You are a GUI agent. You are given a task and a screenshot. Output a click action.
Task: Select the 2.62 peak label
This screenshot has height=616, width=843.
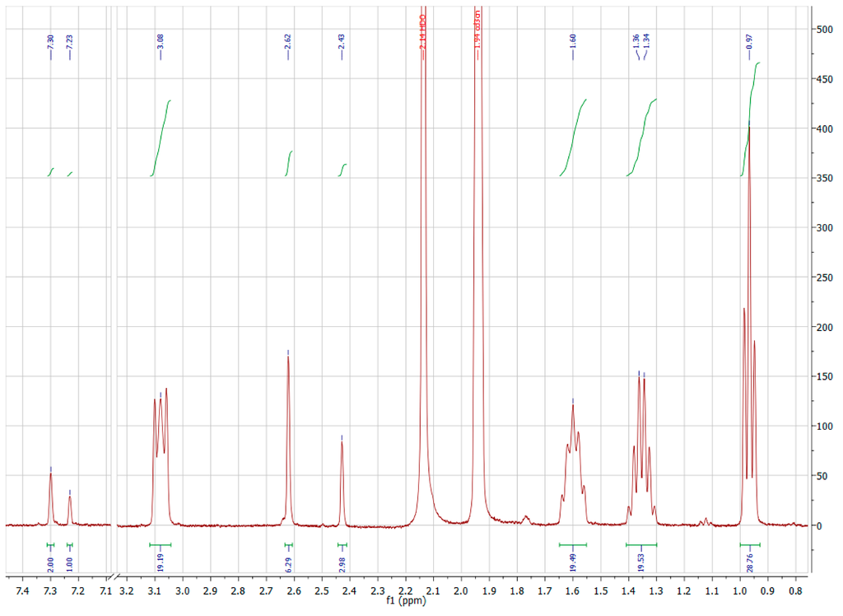[x=288, y=42]
